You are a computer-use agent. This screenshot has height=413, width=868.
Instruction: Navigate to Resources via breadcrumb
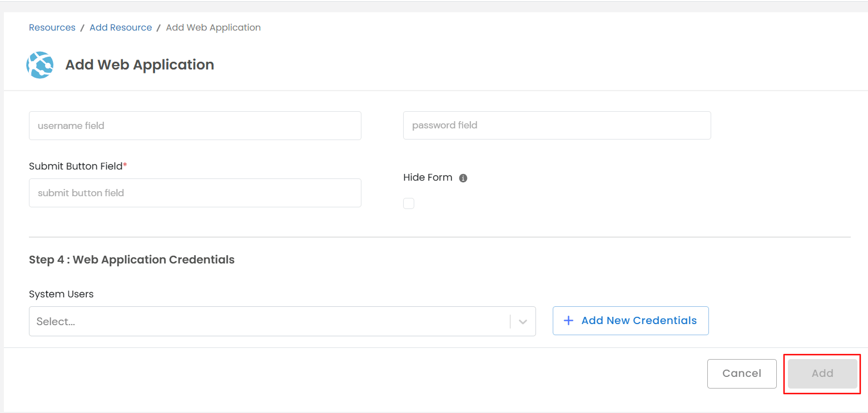pos(52,27)
